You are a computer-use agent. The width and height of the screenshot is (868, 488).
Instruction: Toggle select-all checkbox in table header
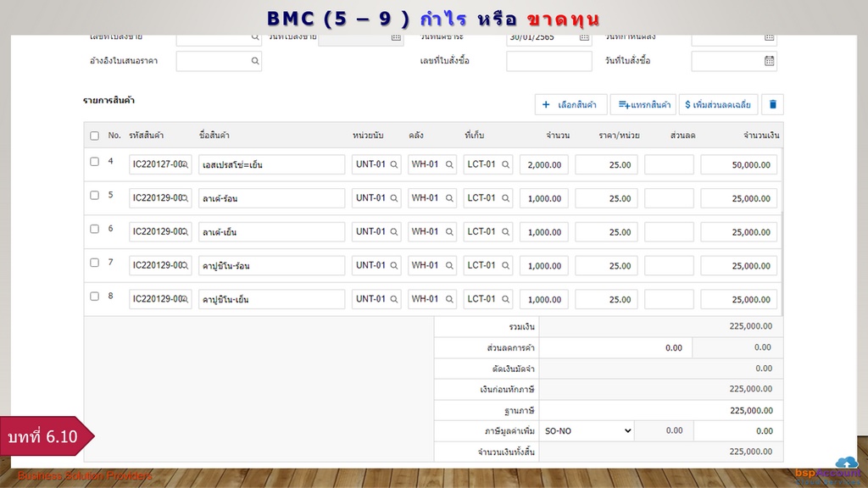point(95,136)
